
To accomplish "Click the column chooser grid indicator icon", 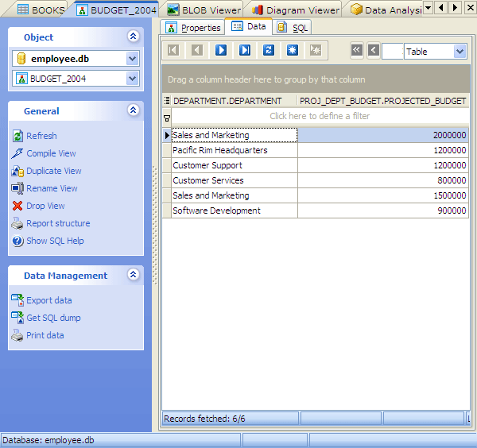I will pyautogui.click(x=167, y=101).
